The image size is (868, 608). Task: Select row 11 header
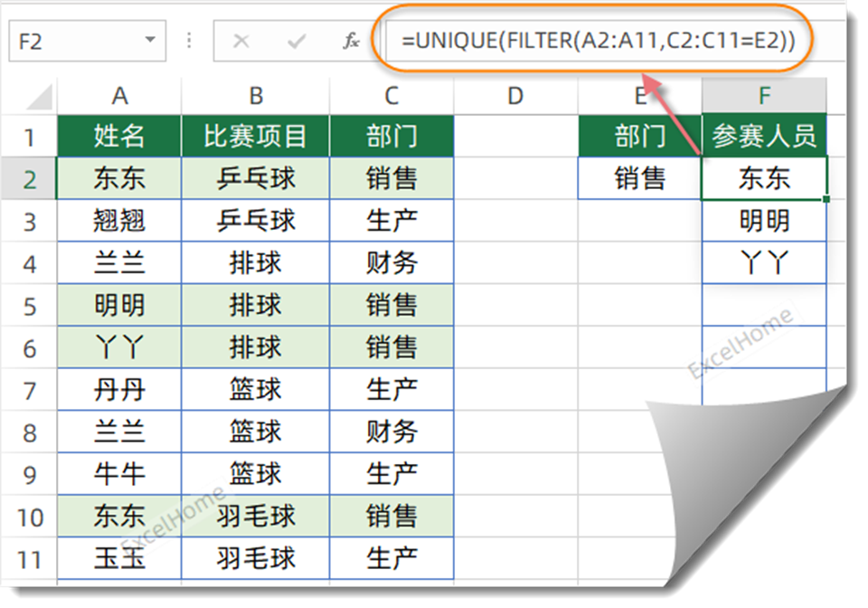(30, 559)
